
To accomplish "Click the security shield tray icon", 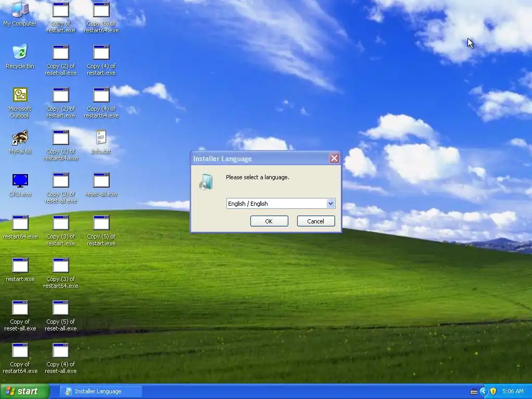I will click(x=494, y=391).
